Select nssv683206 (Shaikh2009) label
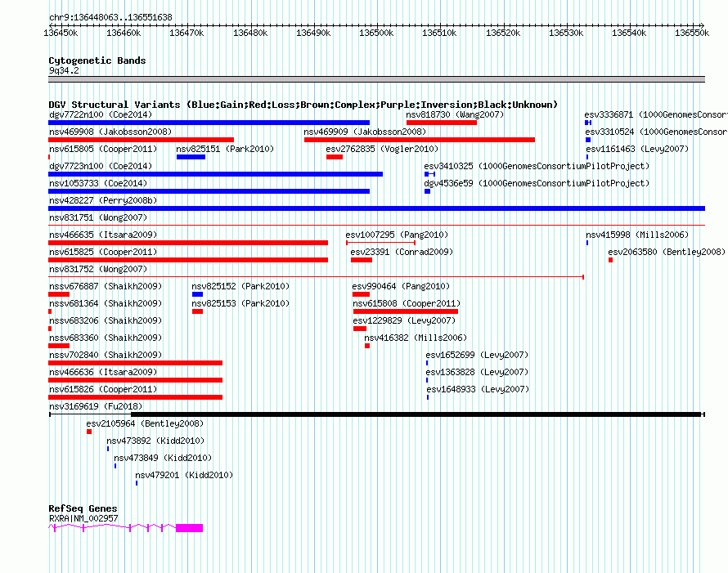The height and width of the screenshot is (573, 728). click(106, 320)
